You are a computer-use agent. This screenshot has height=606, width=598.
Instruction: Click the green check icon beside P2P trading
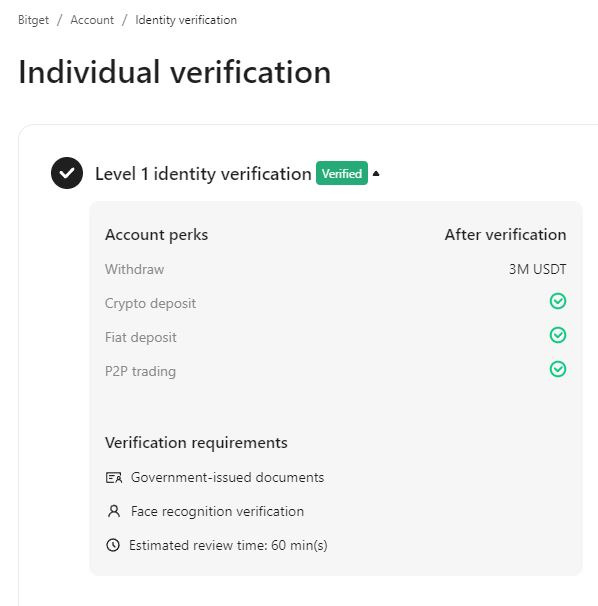[x=558, y=369]
